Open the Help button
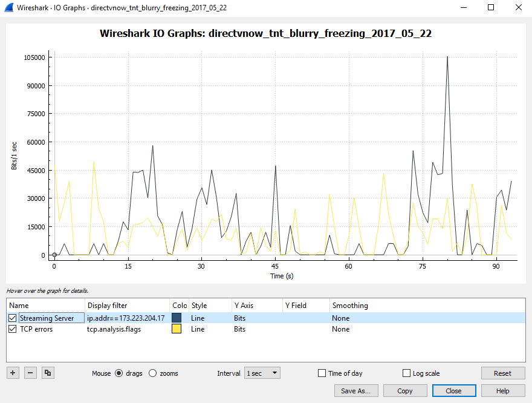This screenshot has height=403, width=532. (502, 391)
